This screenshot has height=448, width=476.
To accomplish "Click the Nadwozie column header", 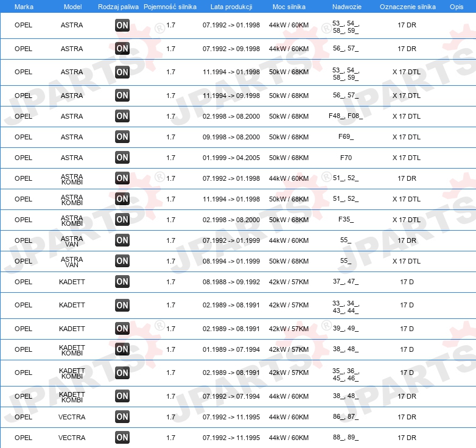I will pos(347,7).
